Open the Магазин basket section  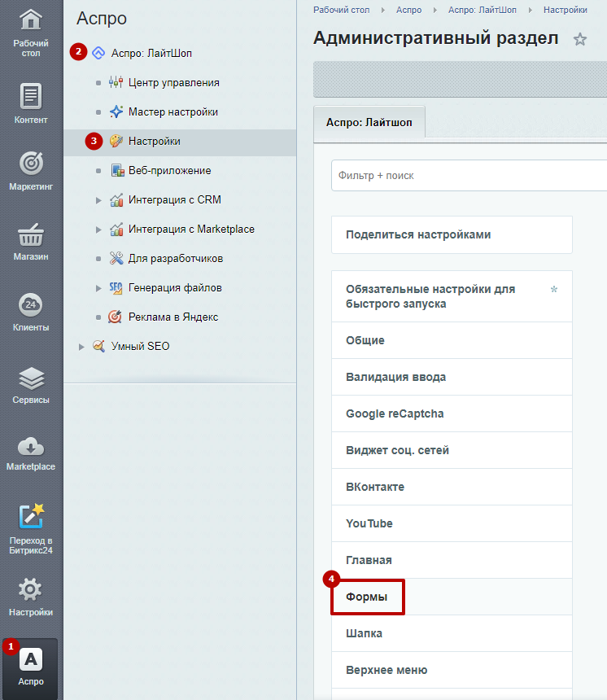coord(31,242)
